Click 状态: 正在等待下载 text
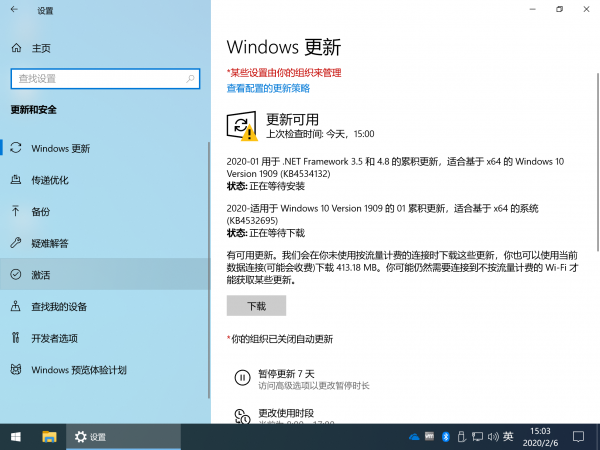Screen dimensions: 600x450 (266, 233)
